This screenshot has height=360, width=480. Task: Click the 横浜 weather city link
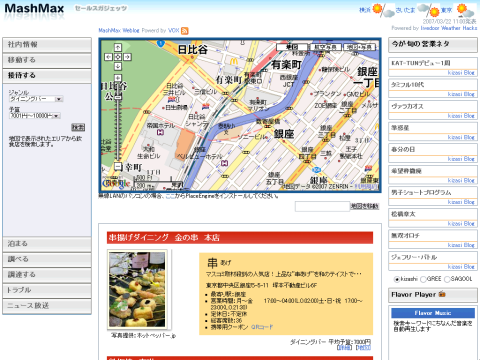365,10
